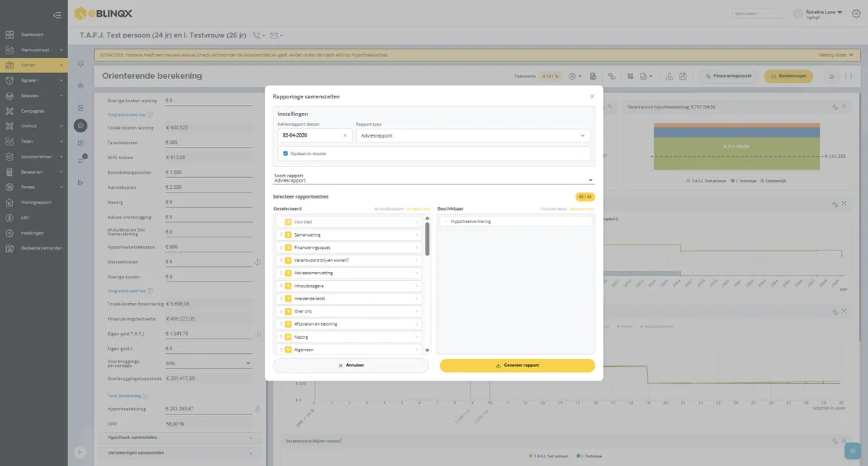Click the Financieringsopzet toolbar button
The image size is (868, 466).
[x=728, y=76]
